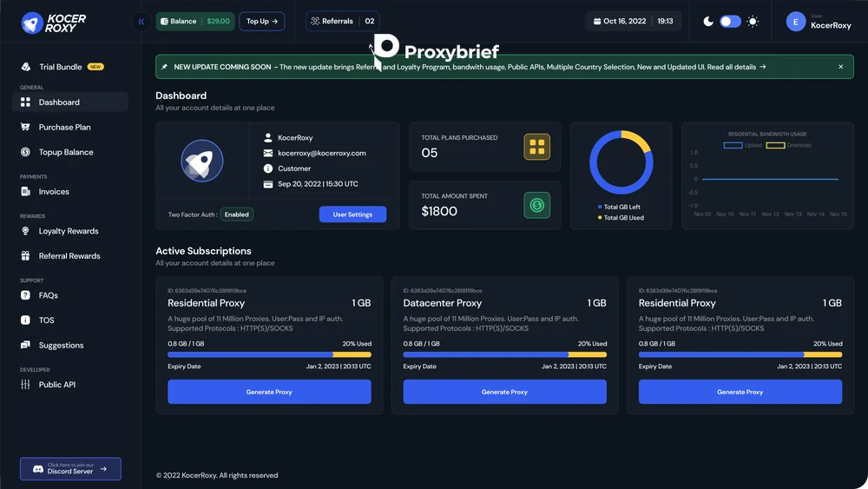Click the Datacenter Proxy card title
Viewport: 868px width, 489px height.
pos(443,303)
